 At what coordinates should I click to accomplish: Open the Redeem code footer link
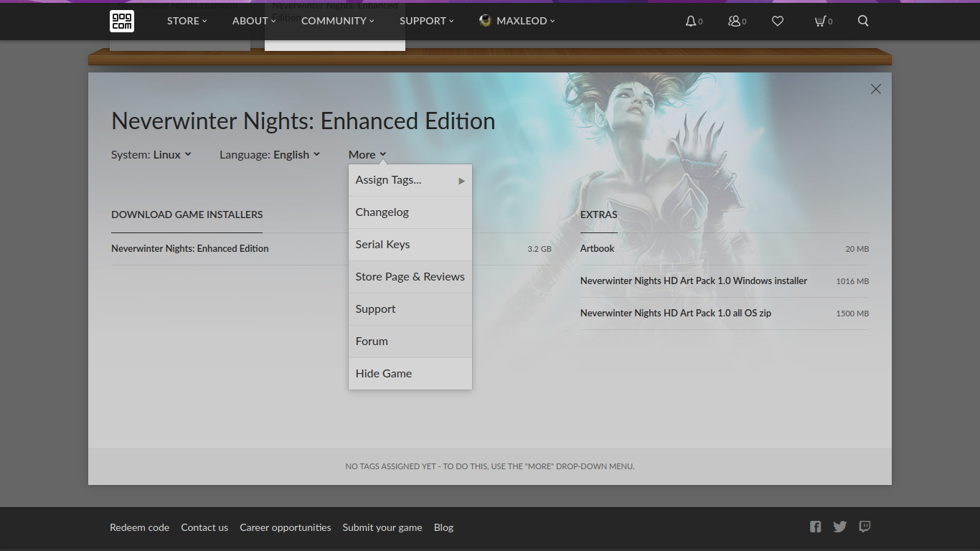(x=139, y=527)
